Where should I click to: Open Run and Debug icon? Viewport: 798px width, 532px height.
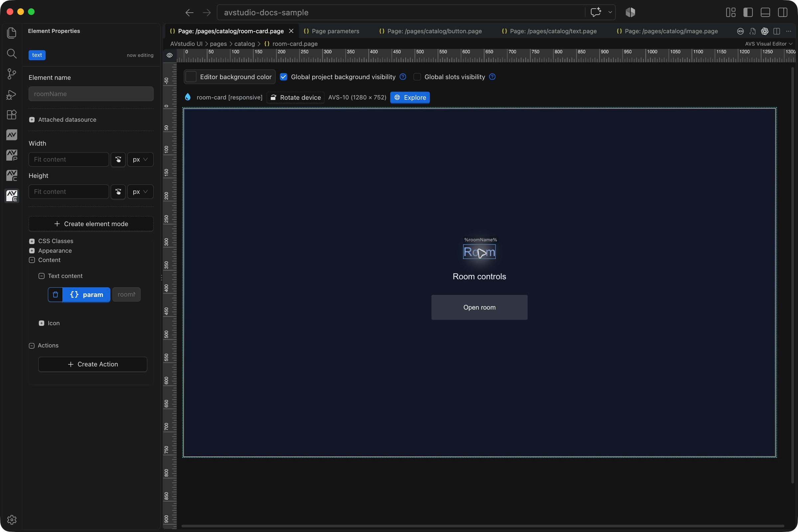tap(12, 94)
